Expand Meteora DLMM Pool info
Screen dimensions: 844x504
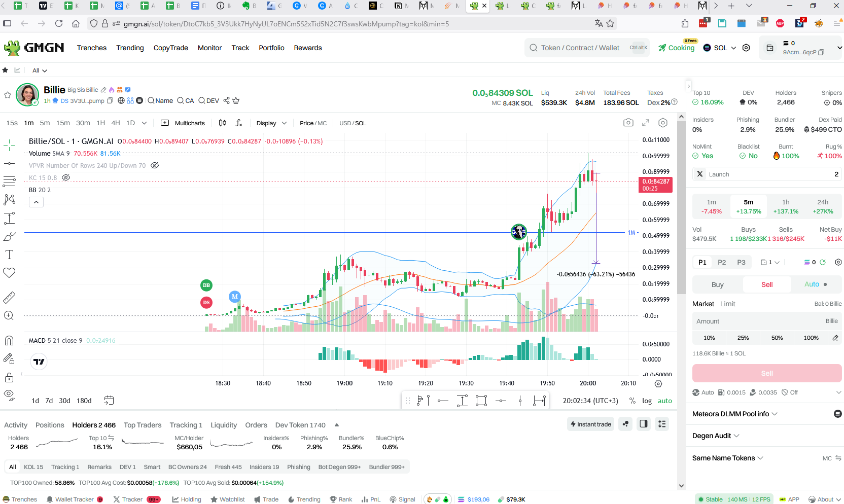pyautogui.click(x=734, y=414)
